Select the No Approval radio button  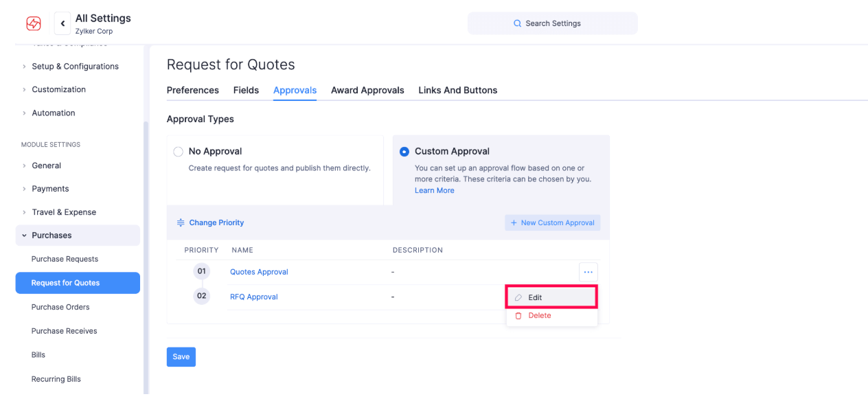click(x=179, y=151)
